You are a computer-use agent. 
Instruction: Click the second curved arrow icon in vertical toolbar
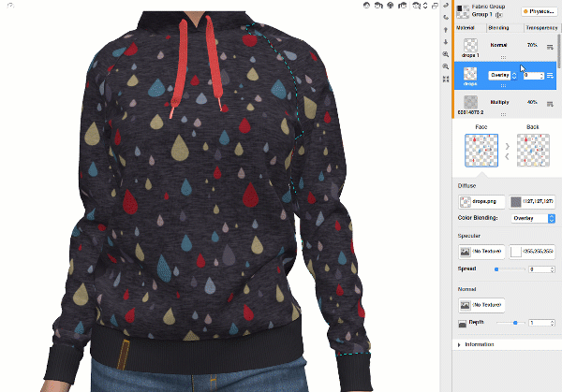pos(446,17)
